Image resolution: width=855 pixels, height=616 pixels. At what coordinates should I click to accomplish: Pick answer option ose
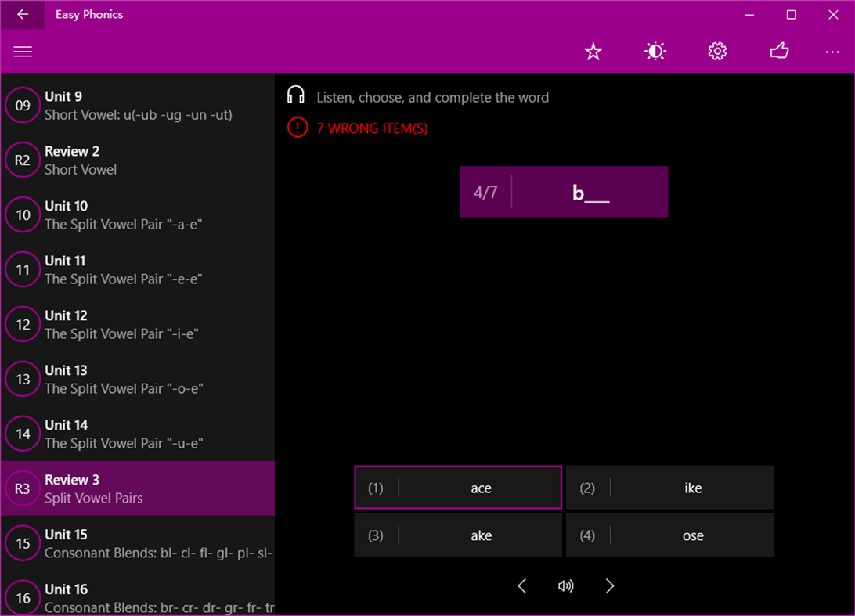tap(670, 535)
